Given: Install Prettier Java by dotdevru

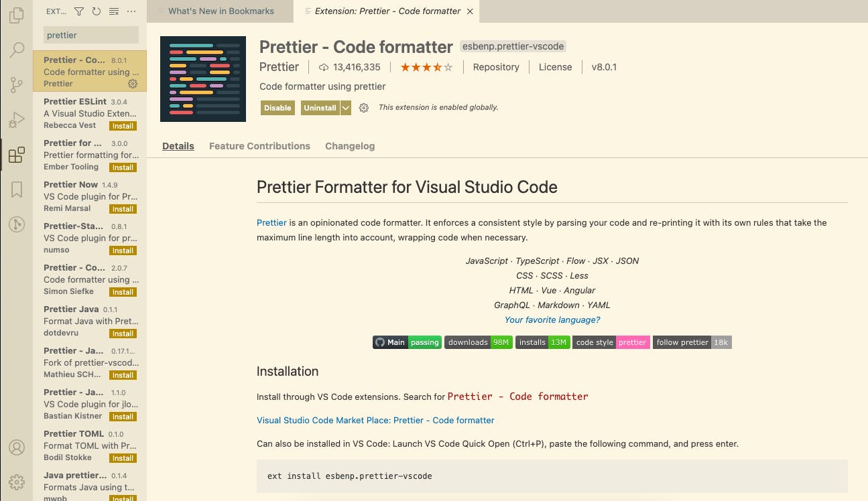Looking at the screenshot, I should 123,334.
